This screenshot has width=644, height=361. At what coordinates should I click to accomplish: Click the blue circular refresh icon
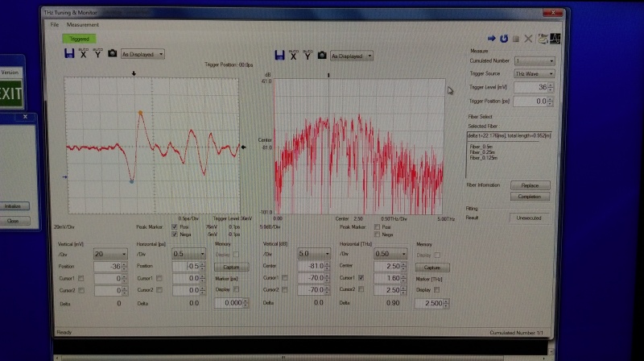[x=504, y=38]
